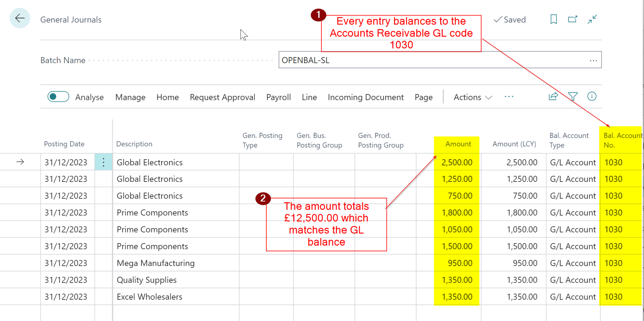
Task: Select Request Approval
Action: [x=222, y=97]
